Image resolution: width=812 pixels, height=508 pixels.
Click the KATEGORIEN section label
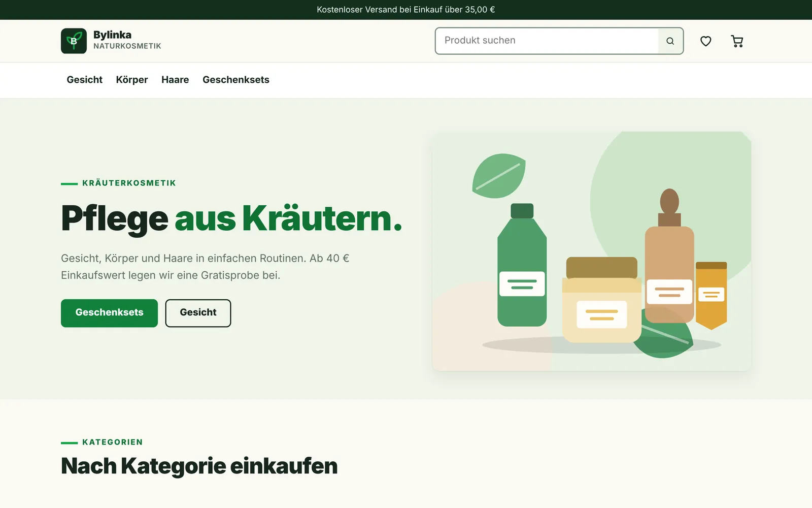coord(113,442)
